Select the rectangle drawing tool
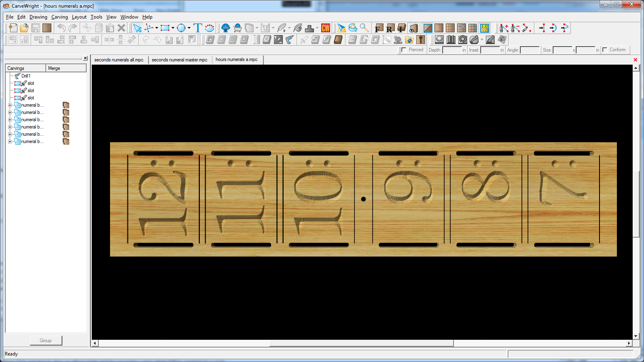Image resolution: width=644 pixels, height=362 pixels. coord(165,28)
